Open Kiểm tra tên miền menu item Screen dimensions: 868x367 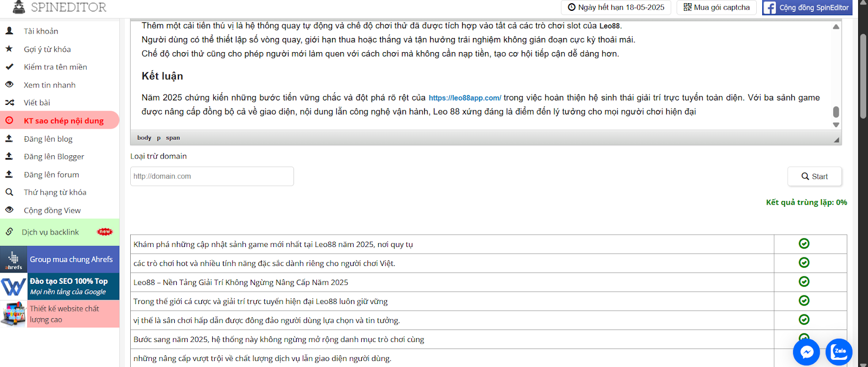(x=60, y=67)
